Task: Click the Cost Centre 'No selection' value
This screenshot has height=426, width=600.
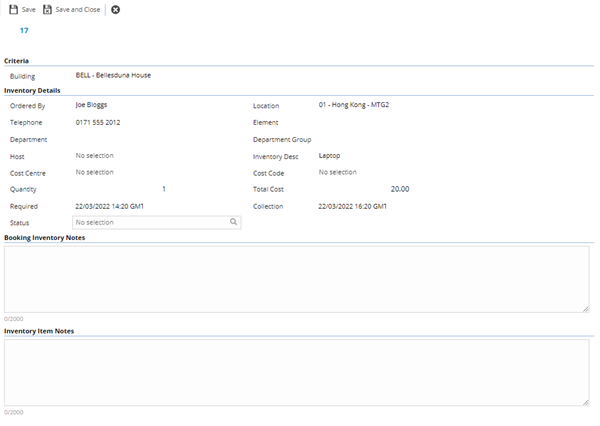Action: (x=95, y=172)
